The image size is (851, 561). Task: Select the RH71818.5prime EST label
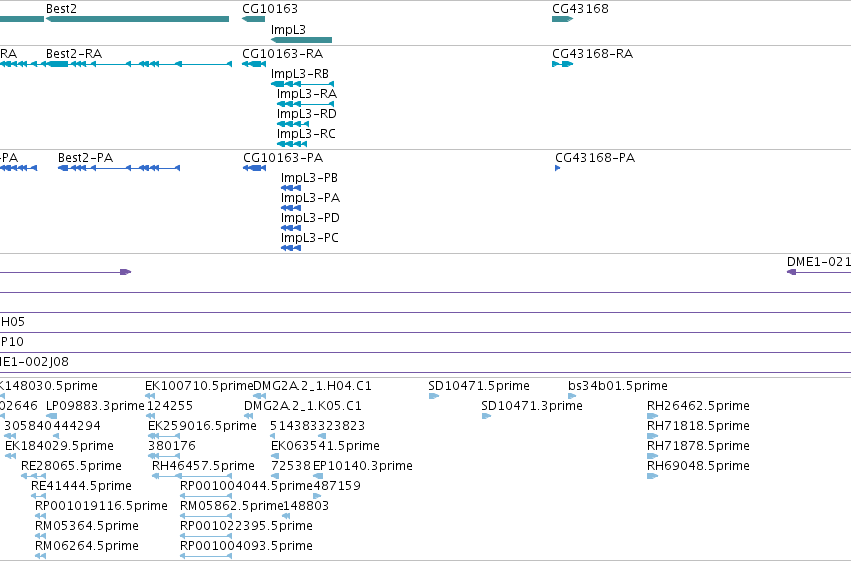pos(698,426)
